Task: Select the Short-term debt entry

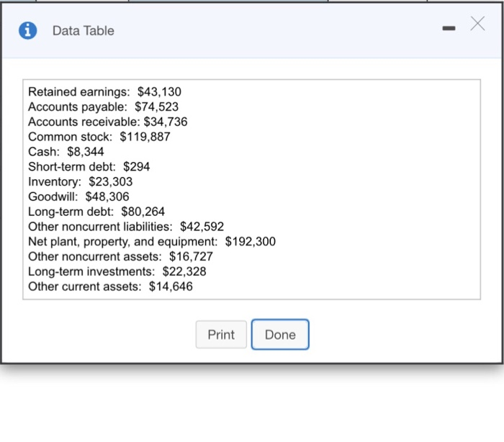Action: [89, 166]
